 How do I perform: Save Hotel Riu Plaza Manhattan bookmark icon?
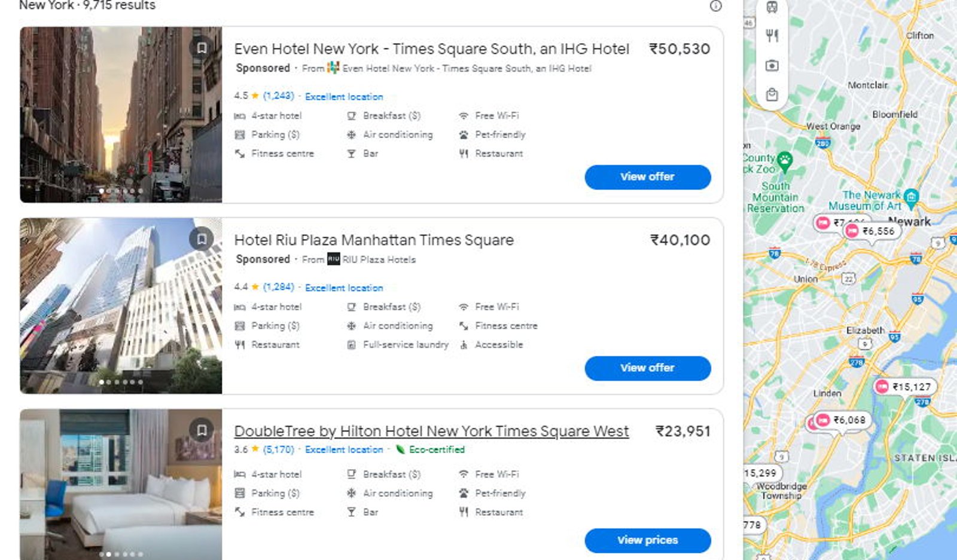[x=202, y=239]
